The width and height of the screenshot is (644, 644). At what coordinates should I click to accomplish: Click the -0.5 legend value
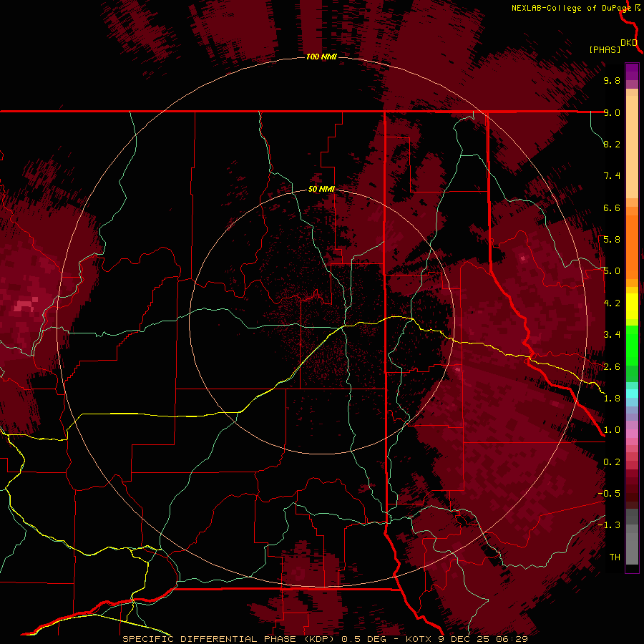609,494
